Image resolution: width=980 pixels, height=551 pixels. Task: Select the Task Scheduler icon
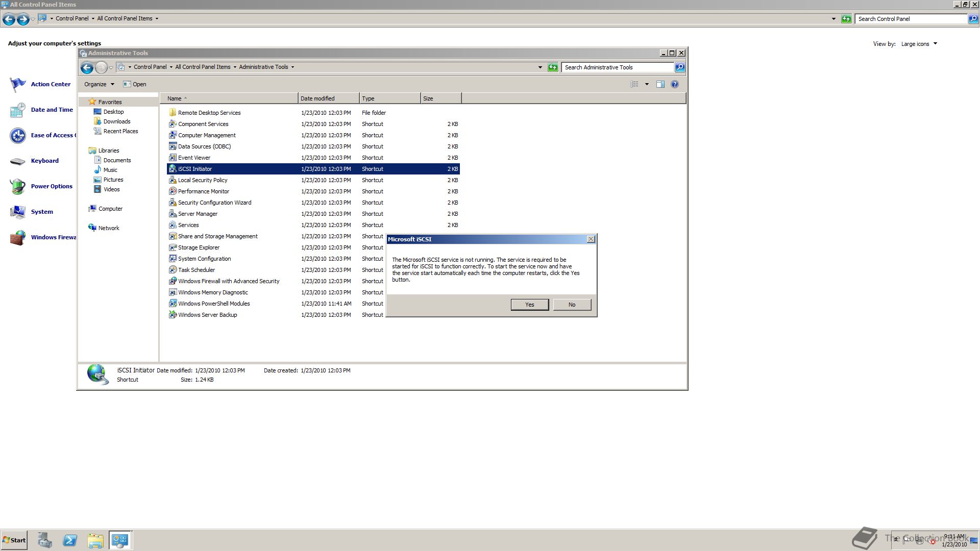tap(173, 270)
